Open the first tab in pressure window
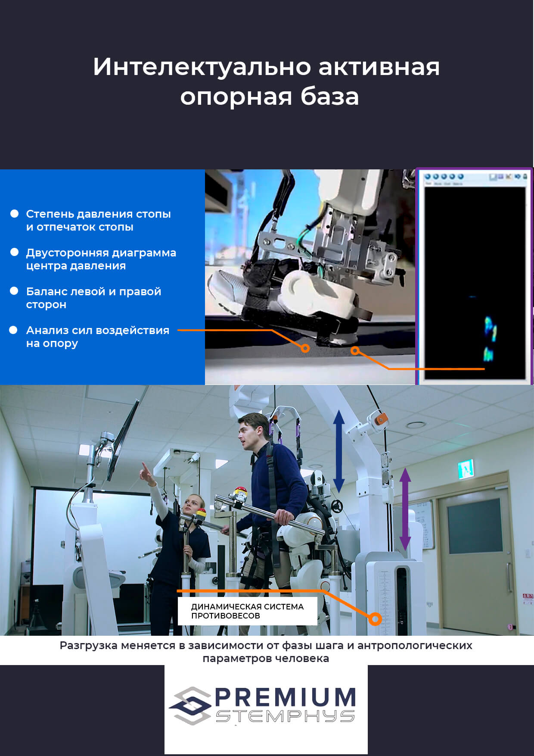The width and height of the screenshot is (534, 756). [x=428, y=184]
